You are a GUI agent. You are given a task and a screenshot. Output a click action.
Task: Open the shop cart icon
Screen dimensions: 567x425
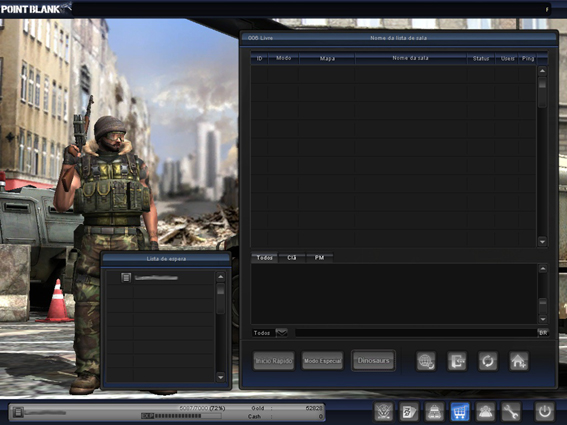pyautogui.click(x=460, y=412)
